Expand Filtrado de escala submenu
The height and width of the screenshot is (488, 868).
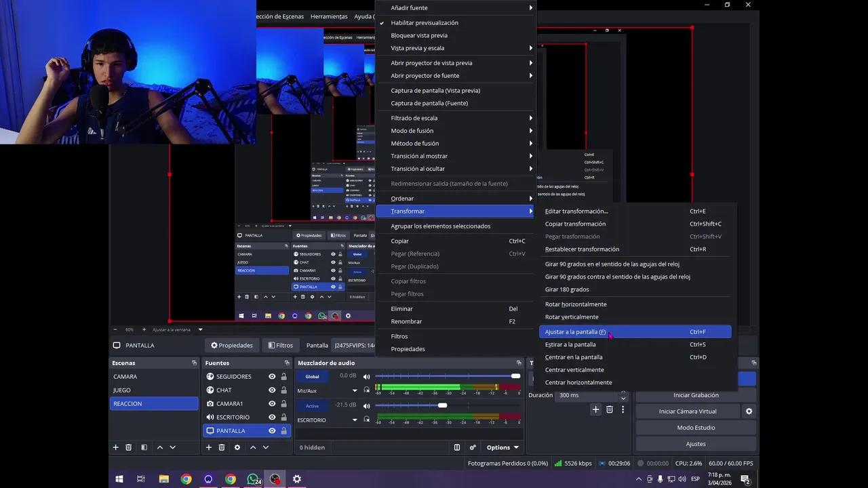click(x=456, y=118)
